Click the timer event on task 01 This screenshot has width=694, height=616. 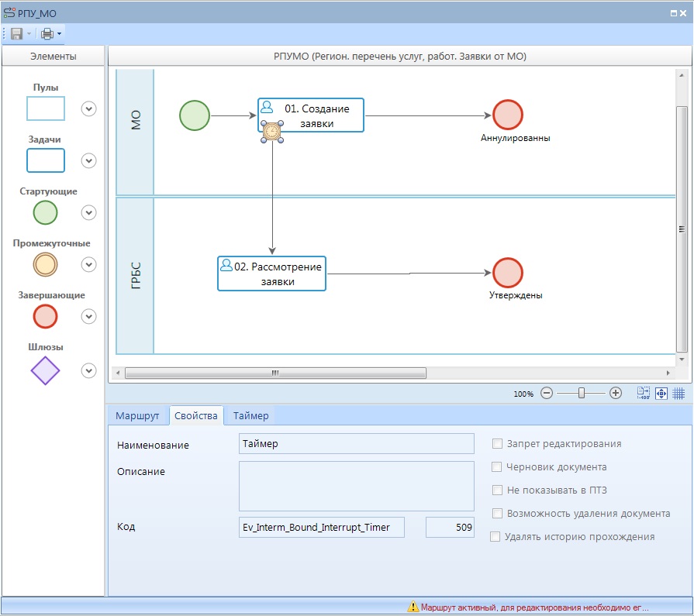[x=271, y=132]
